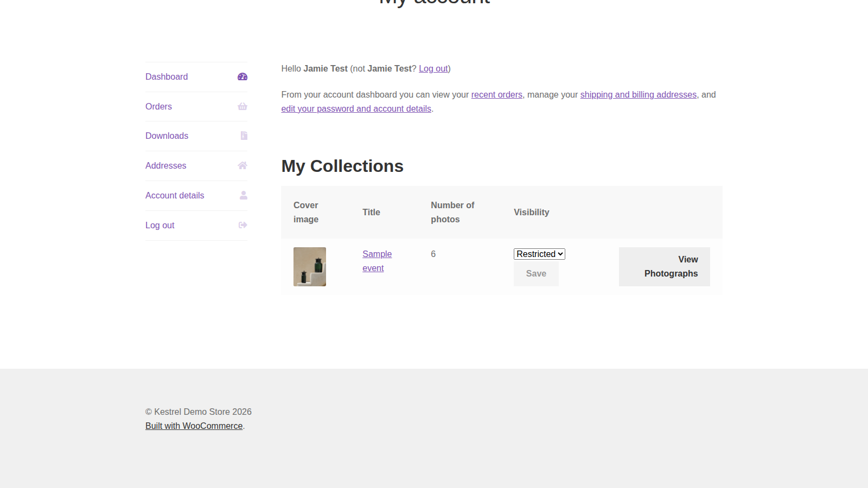Open the Sample event collection link
The image size is (868, 488).
click(x=377, y=261)
